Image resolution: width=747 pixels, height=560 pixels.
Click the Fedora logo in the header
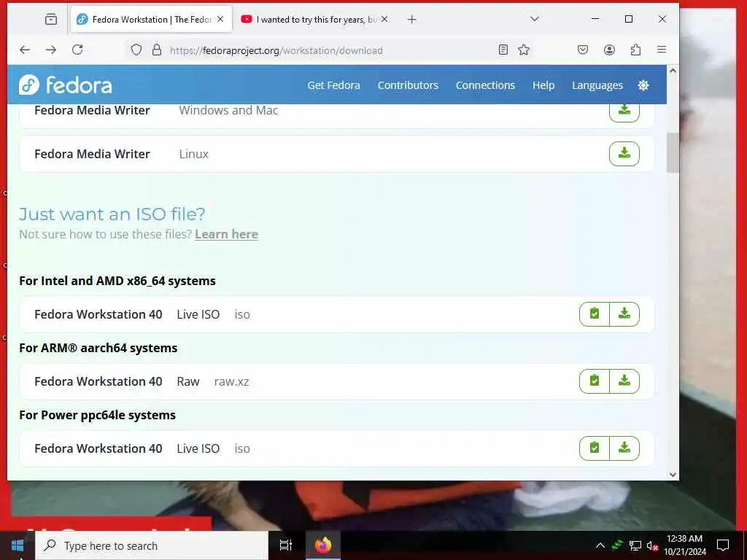(x=65, y=85)
